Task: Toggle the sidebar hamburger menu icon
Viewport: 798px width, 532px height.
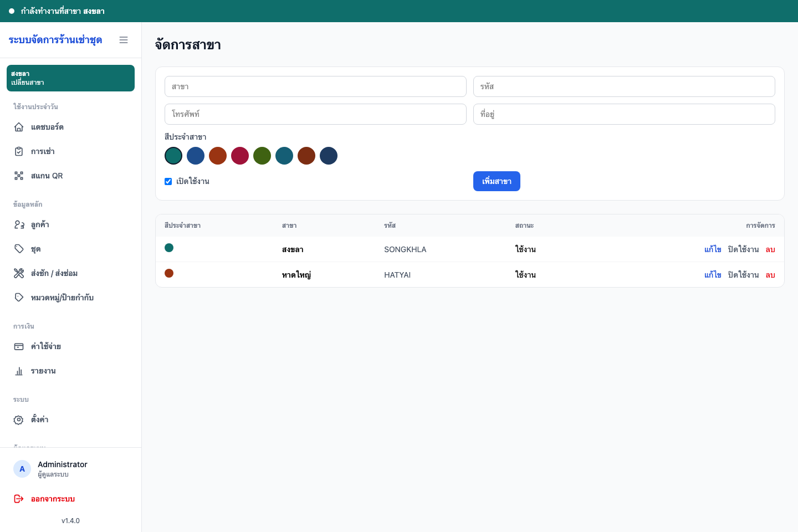Action: [124, 40]
